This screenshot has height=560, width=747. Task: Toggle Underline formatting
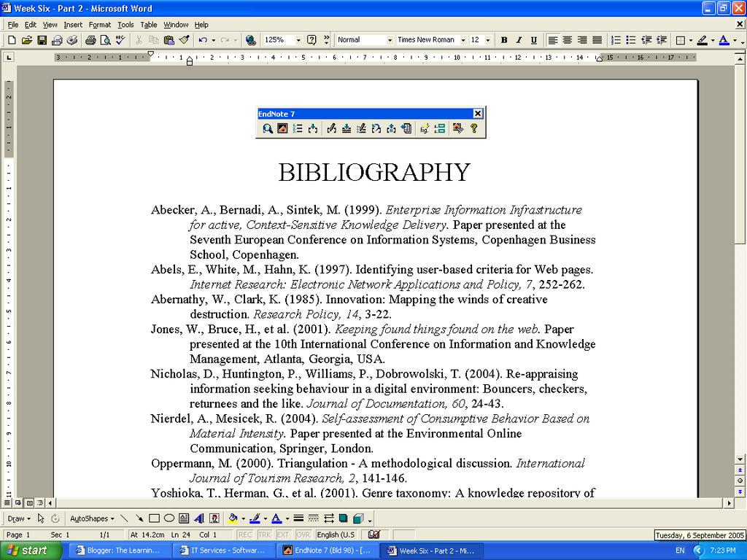[533, 40]
